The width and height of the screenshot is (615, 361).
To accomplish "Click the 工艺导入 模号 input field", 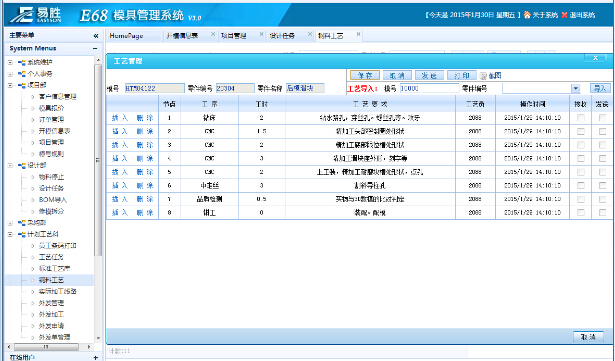I will [x=429, y=88].
